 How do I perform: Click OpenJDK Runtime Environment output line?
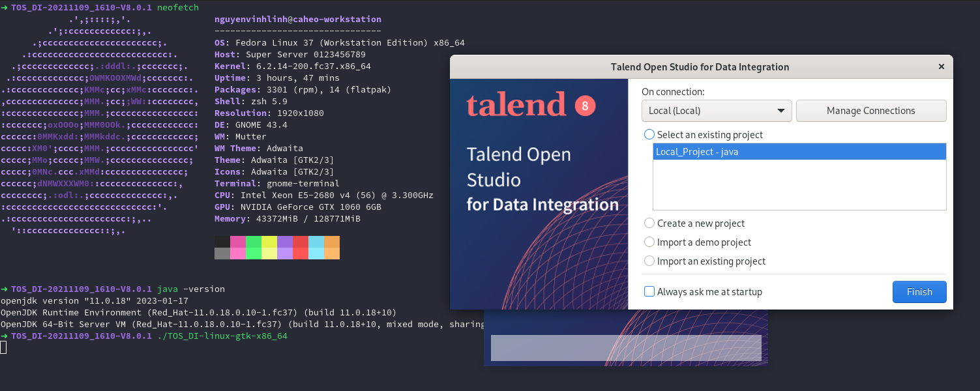click(198, 312)
